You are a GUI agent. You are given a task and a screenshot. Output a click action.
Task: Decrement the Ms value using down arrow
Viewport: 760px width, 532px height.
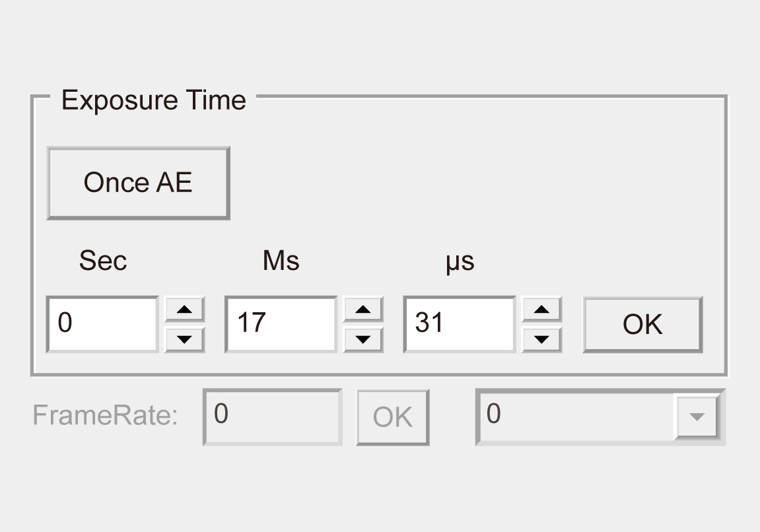pos(363,339)
